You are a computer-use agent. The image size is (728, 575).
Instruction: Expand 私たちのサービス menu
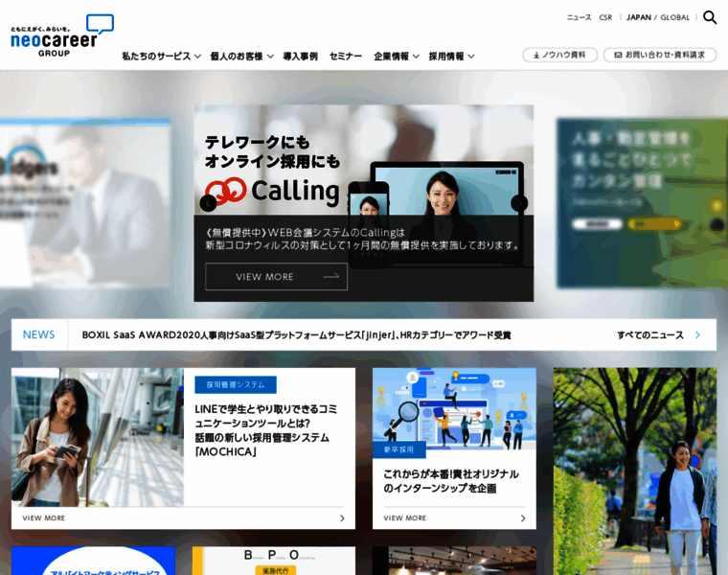click(x=161, y=57)
